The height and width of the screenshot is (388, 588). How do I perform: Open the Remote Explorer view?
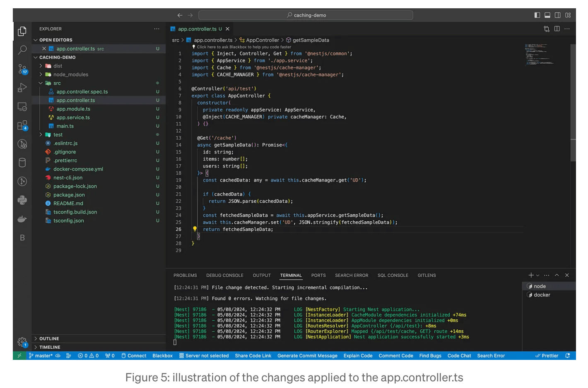(x=22, y=107)
